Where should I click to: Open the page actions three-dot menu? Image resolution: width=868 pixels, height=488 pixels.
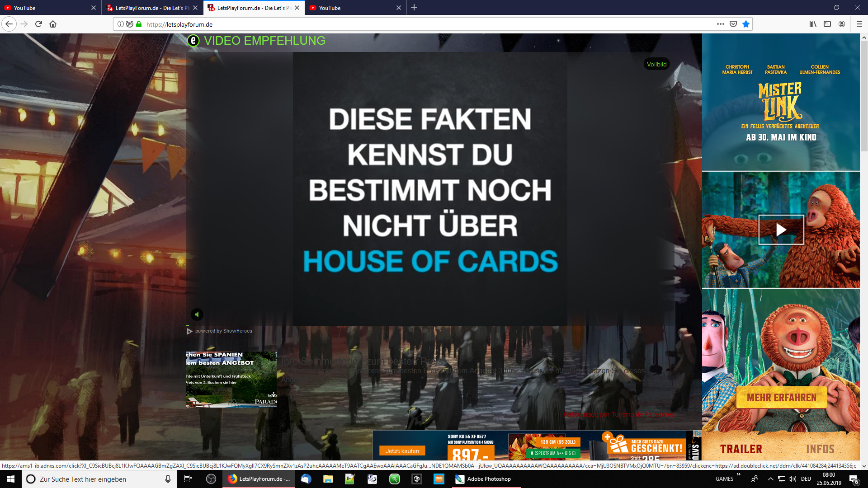point(721,24)
